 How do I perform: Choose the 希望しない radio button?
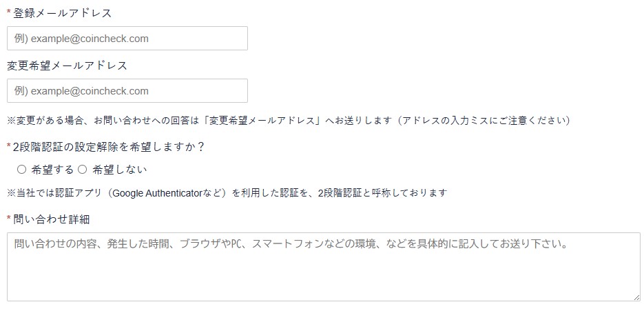tap(82, 170)
